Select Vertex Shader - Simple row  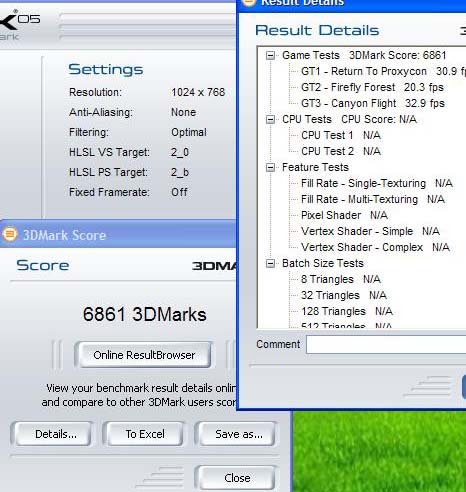pos(370,231)
